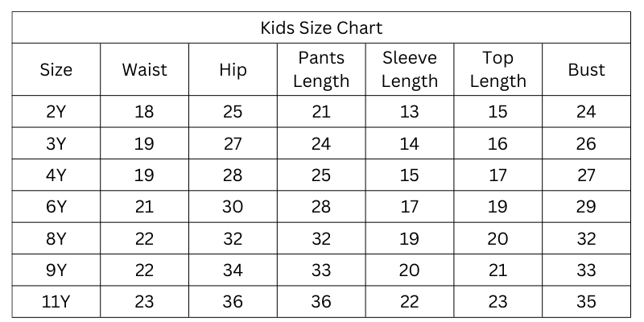Viewport: 644px width, 322px height.
Task: Click the Waist column header
Action: [x=144, y=69]
